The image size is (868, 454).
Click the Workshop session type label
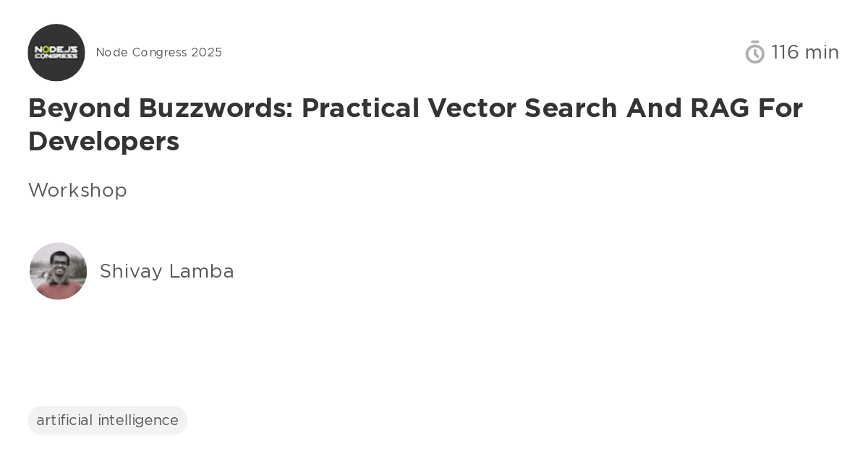point(77,190)
